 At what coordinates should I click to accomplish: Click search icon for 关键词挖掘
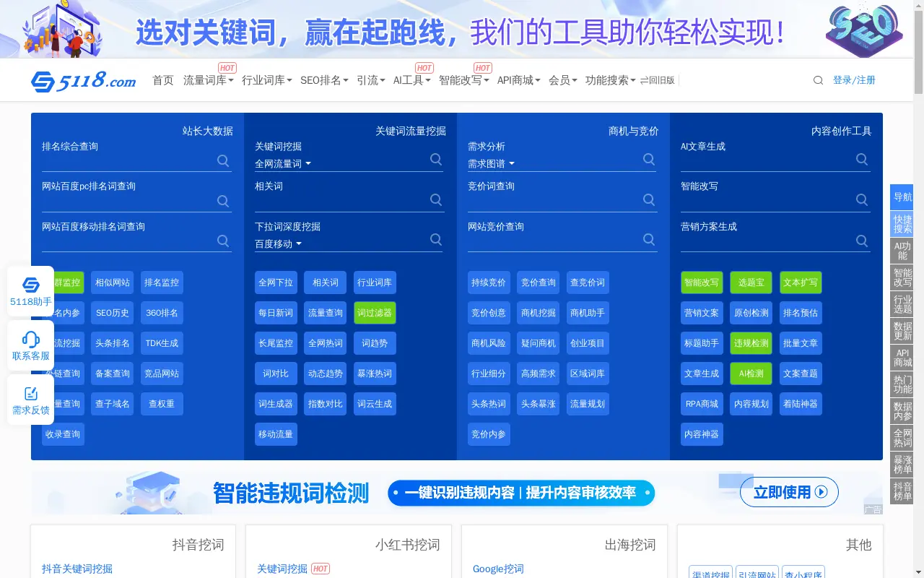(436, 159)
